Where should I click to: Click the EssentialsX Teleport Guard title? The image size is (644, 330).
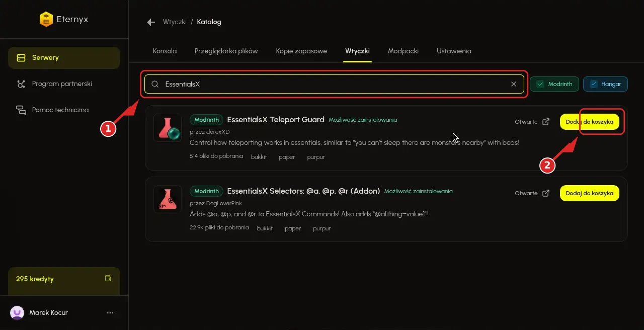[x=276, y=120]
